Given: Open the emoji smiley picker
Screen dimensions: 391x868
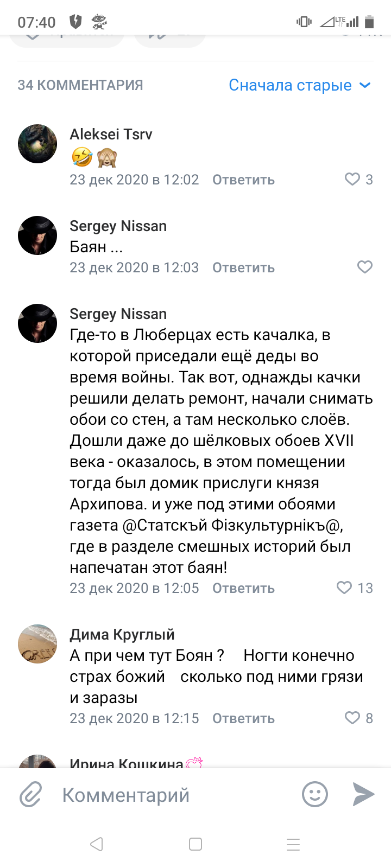Looking at the screenshot, I should coord(315,795).
